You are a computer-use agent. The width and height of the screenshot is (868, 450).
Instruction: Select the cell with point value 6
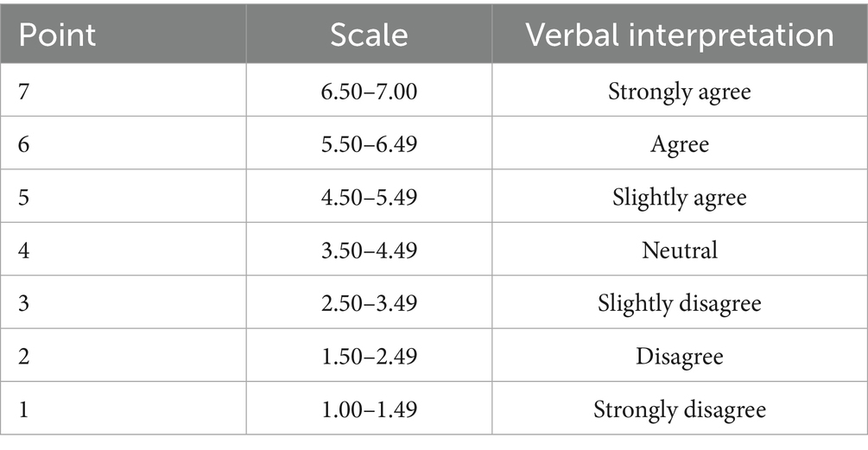(x=24, y=143)
